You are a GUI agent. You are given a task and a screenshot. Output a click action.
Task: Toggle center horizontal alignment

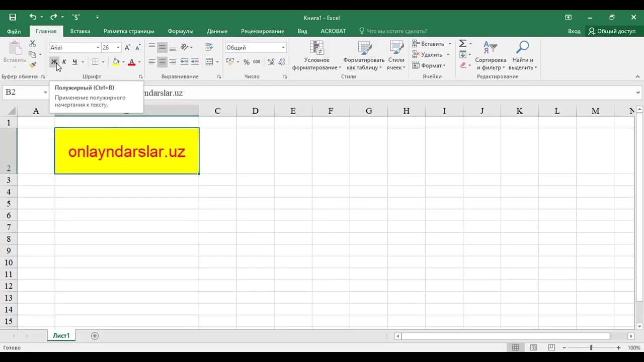tap(162, 62)
